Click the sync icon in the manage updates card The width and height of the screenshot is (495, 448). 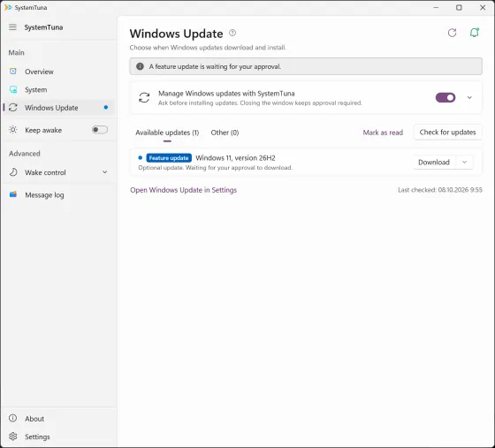coord(144,97)
